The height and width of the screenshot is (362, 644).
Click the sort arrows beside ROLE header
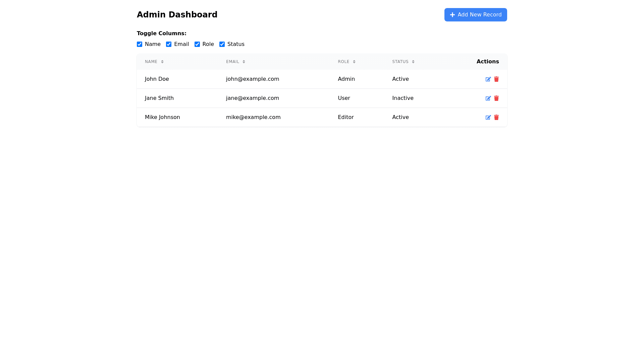(x=354, y=62)
